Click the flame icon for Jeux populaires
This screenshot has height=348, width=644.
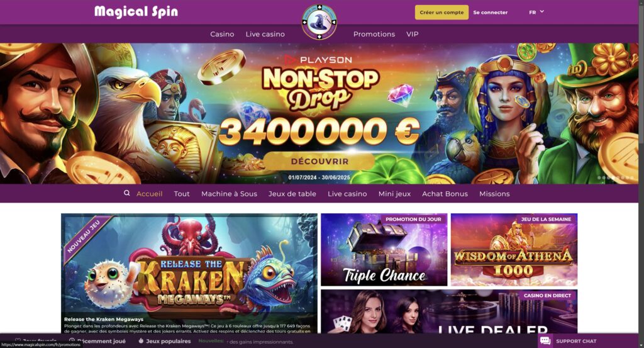coord(141,340)
